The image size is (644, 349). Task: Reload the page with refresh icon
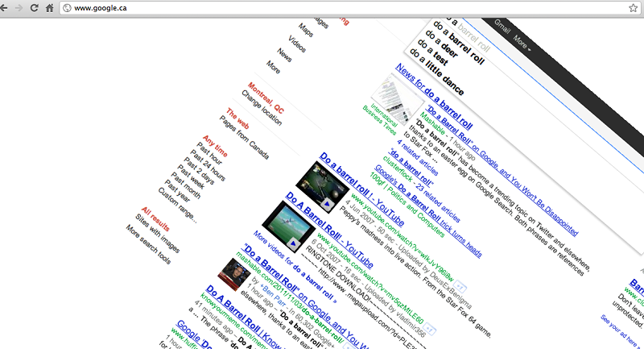click(x=34, y=8)
